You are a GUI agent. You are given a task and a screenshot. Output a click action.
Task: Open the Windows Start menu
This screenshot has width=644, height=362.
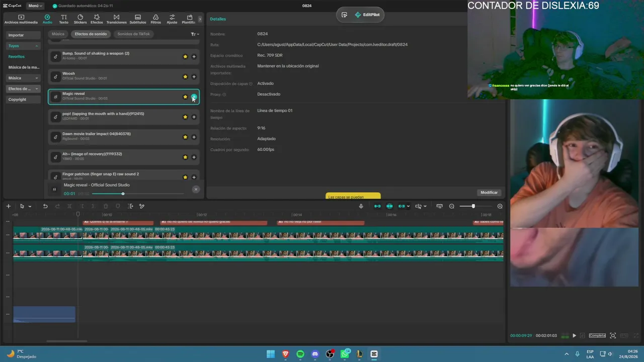pyautogui.click(x=271, y=354)
